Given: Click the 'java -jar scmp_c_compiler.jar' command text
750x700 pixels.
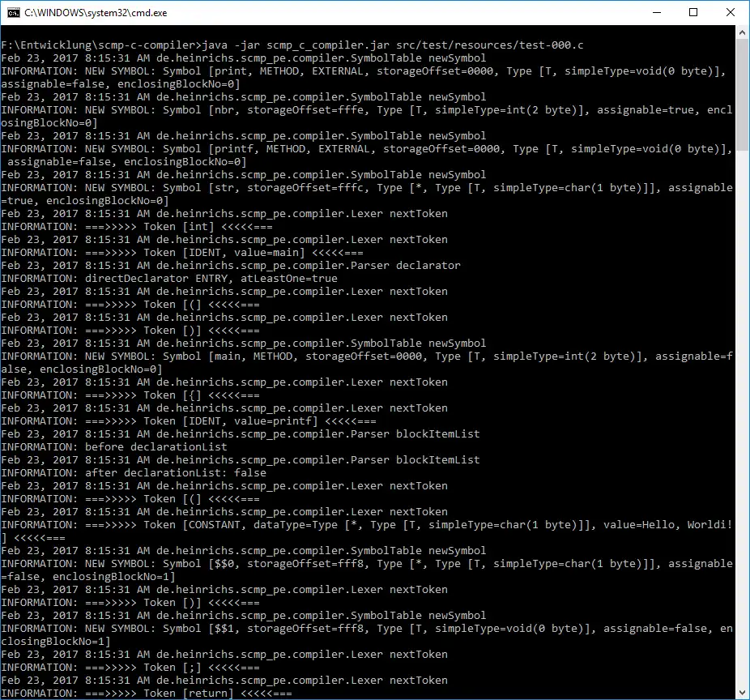Looking at the screenshot, I should [296, 45].
